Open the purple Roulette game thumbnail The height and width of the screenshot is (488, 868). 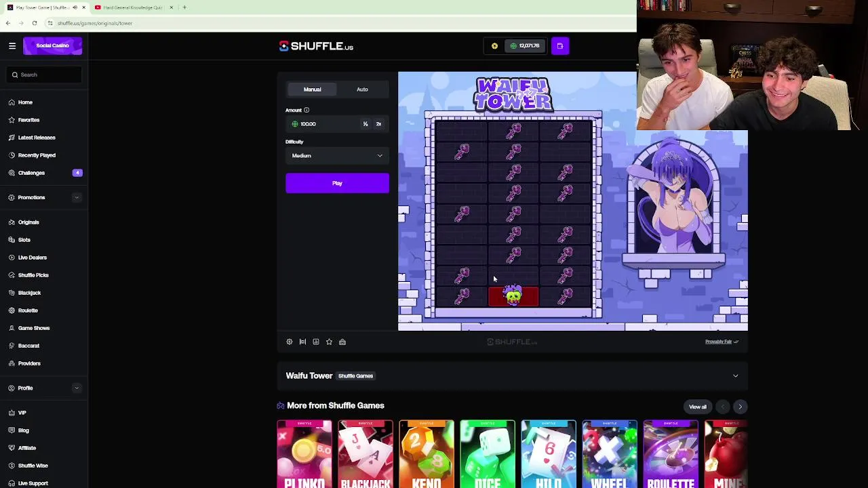pyautogui.click(x=671, y=454)
